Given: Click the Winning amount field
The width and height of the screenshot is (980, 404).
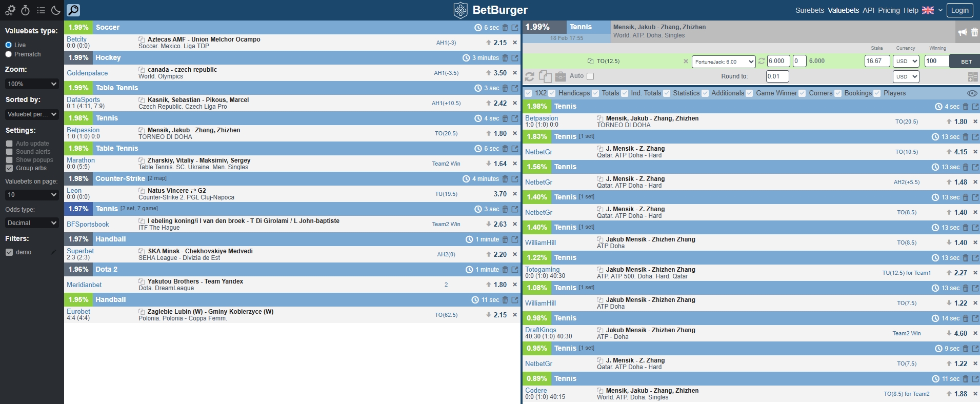Looking at the screenshot, I should pos(937,61).
